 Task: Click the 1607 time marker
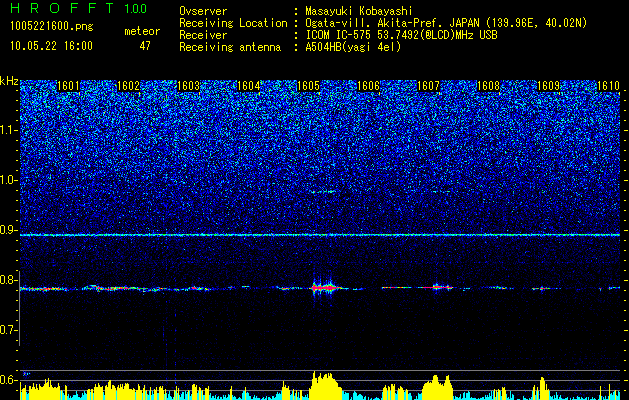[x=429, y=86]
